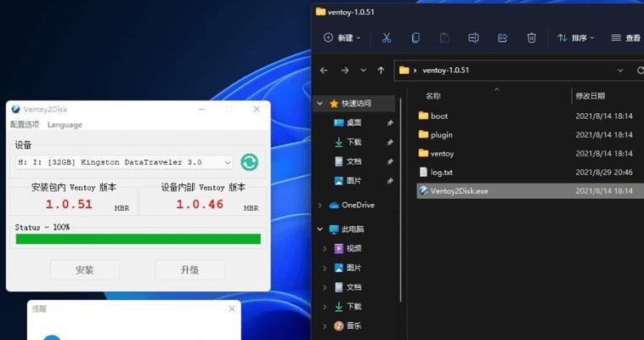The image size is (644, 340).
Task: Click the Ventoy2Disk title bar icon
Action: (15, 109)
